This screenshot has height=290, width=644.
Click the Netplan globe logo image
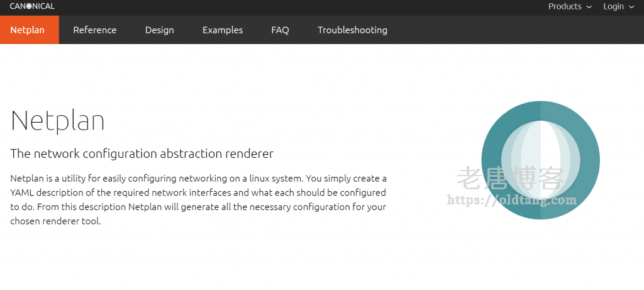point(540,160)
